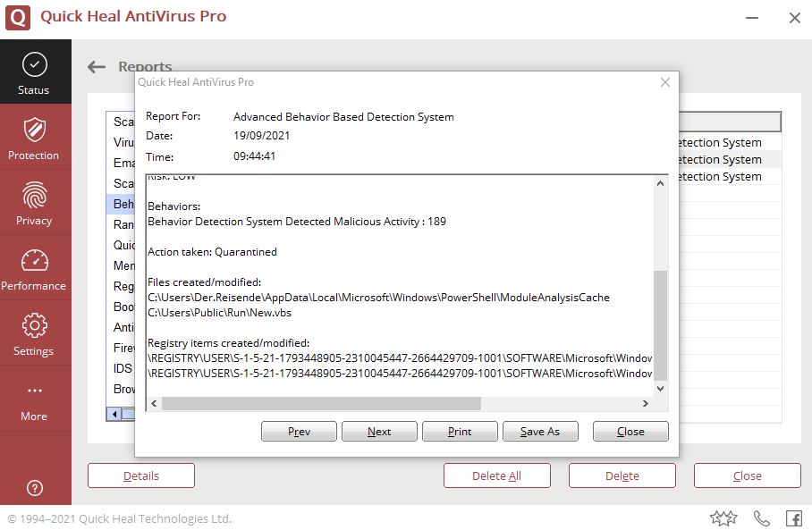Click the date value 19/09/2021

(x=261, y=136)
